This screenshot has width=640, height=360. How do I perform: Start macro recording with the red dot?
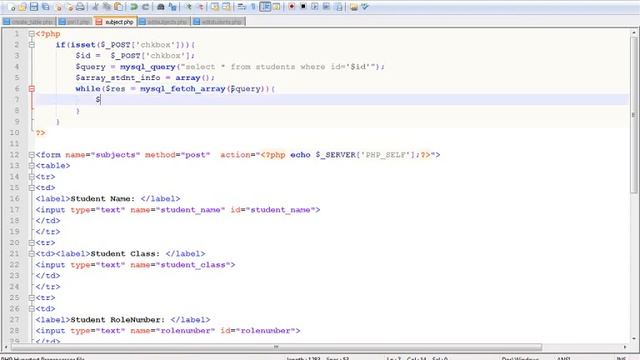click(291, 7)
